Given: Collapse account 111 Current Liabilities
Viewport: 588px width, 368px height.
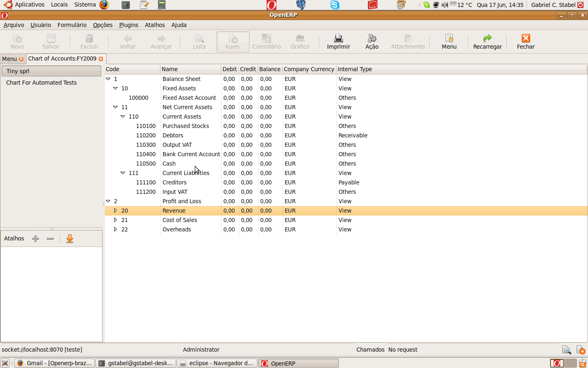Looking at the screenshot, I should pos(123,173).
